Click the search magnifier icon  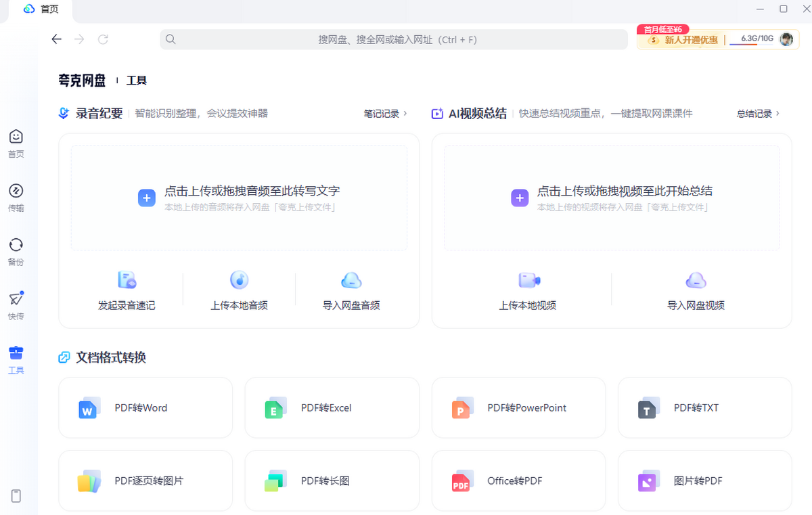click(171, 39)
